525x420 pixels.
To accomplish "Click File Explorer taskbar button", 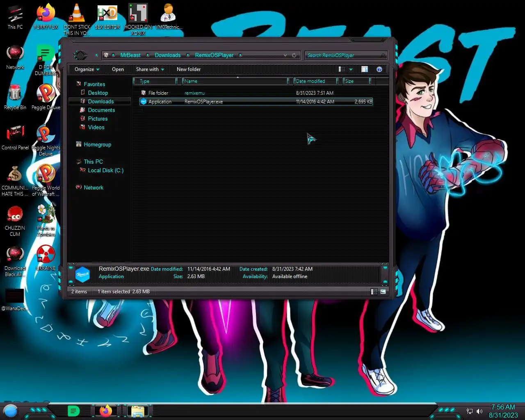I will [138, 411].
